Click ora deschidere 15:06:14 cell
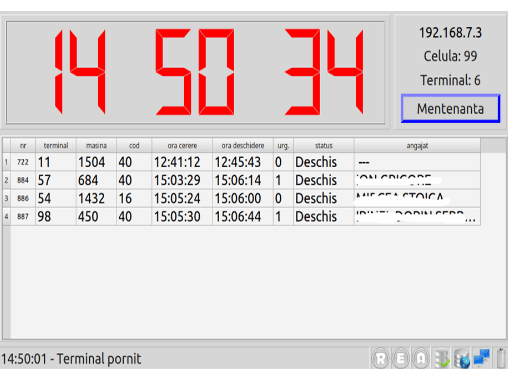Screen dimensions: 508x386 243,180
